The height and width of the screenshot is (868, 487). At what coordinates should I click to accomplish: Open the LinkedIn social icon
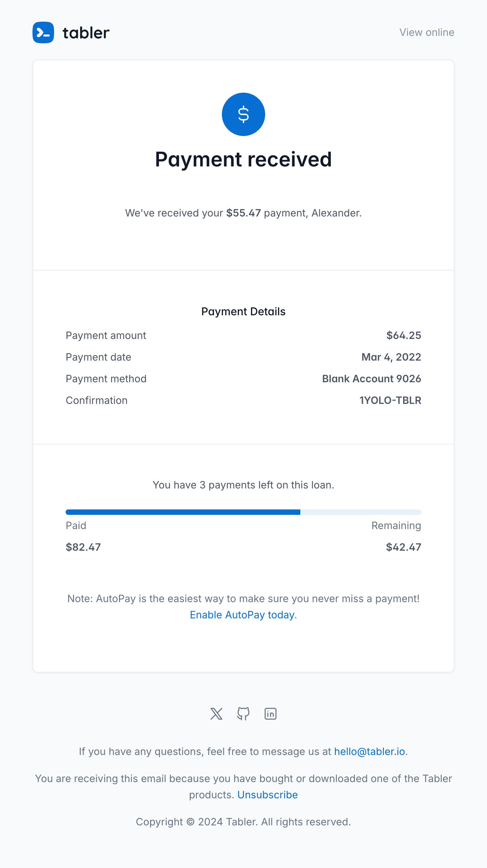coord(271,714)
